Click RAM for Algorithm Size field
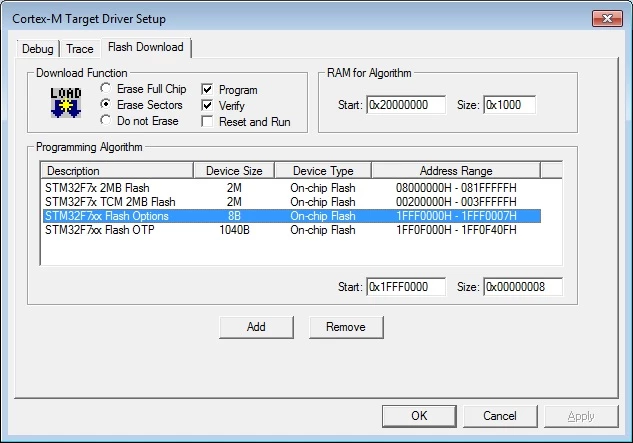 (509, 105)
